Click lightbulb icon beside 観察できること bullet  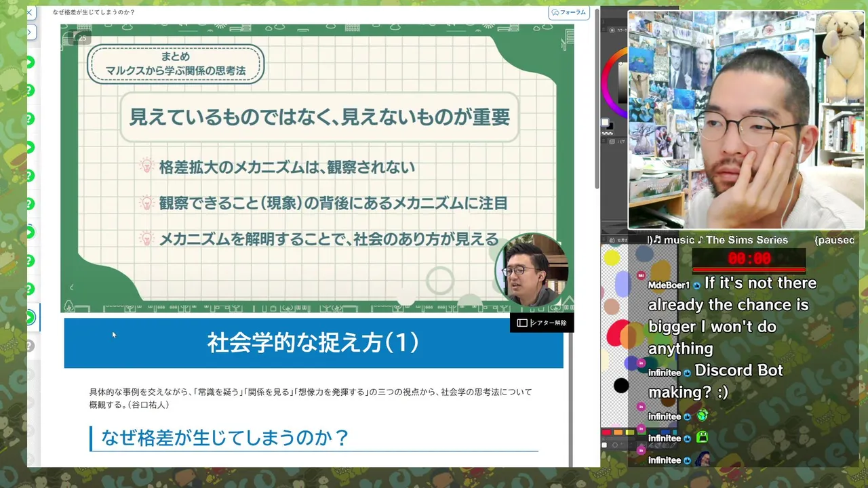(x=146, y=202)
